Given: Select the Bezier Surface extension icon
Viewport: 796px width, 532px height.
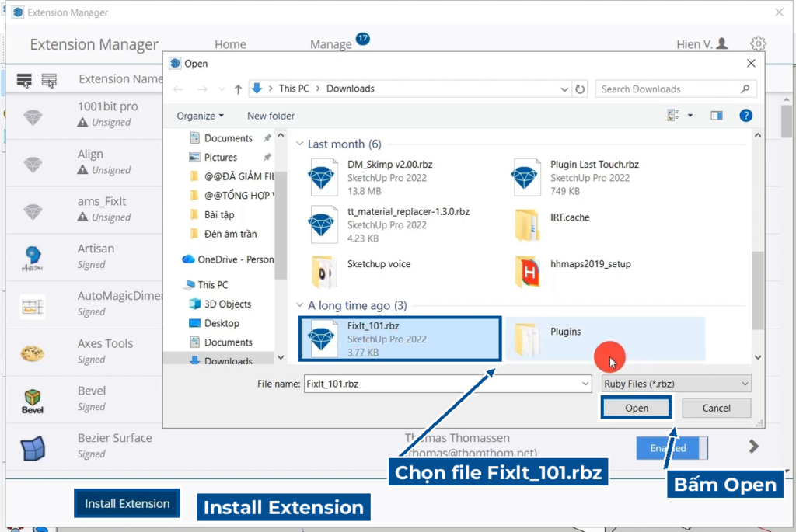Looking at the screenshot, I should tap(33, 448).
